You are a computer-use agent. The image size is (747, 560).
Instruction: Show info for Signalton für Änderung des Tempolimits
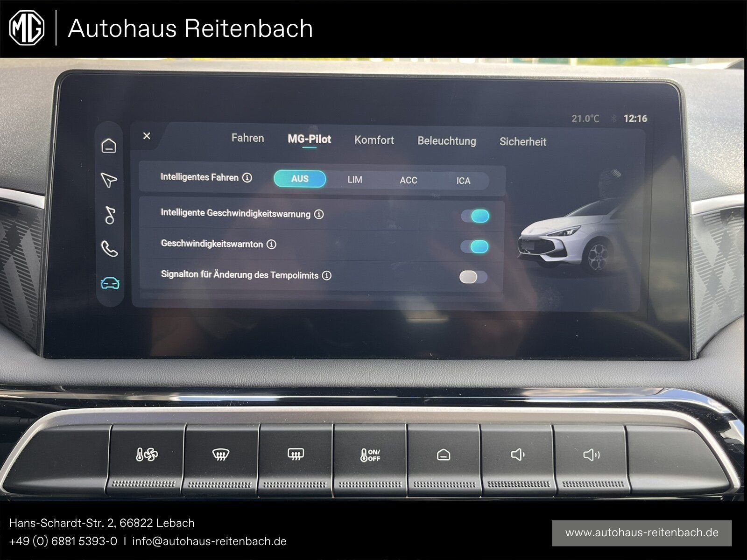(x=327, y=275)
